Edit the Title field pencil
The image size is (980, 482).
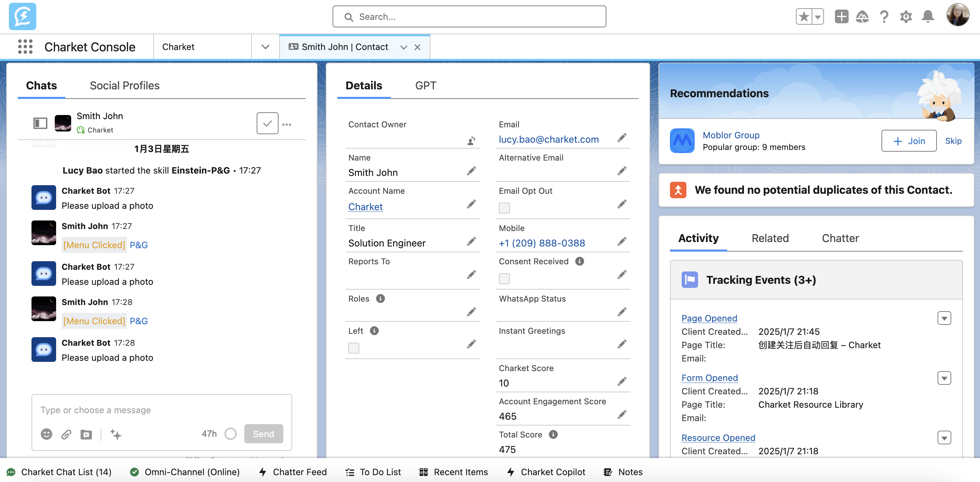pos(472,241)
